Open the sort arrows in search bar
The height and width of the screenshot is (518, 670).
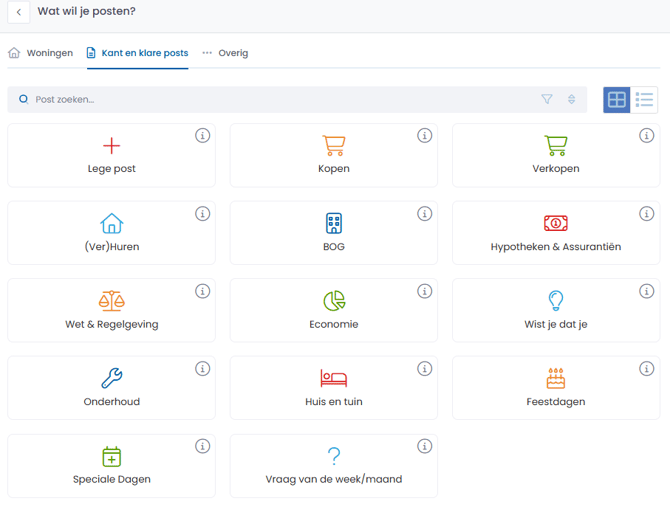[x=571, y=99]
